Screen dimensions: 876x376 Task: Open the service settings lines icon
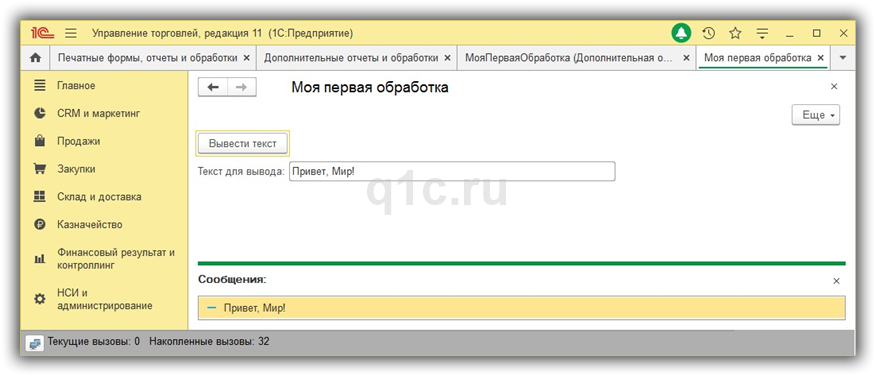(763, 34)
